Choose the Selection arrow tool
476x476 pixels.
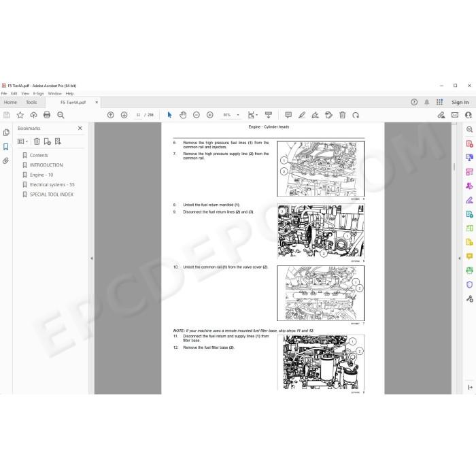pyautogui.click(x=169, y=115)
